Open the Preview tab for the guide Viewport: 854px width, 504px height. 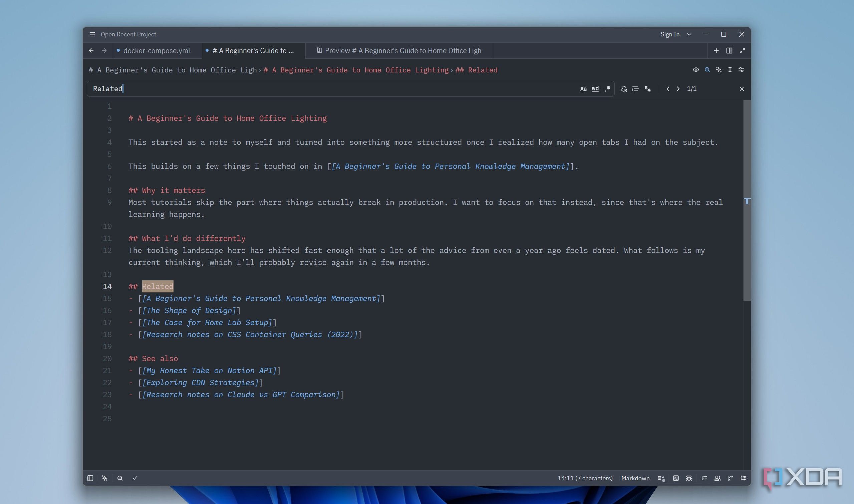399,51
